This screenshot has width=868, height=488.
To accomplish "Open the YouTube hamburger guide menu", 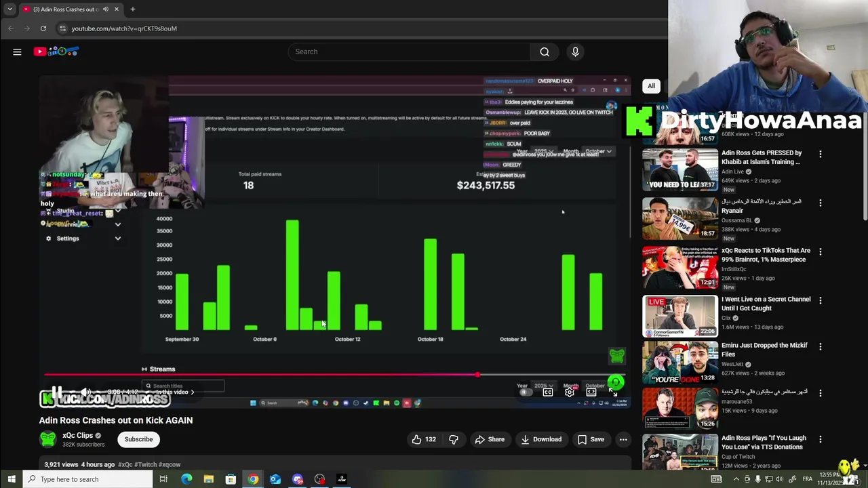I will tap(17, 52).
